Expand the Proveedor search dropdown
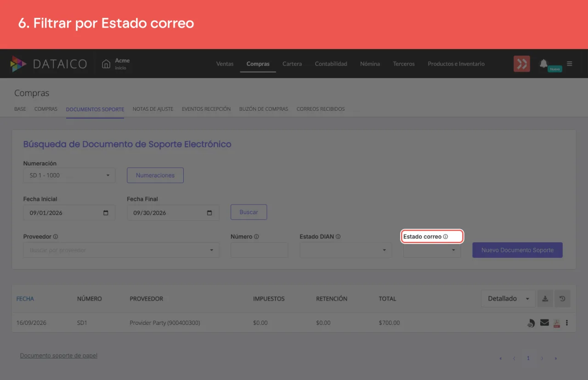The image size is (588, 380). pos(121,250)
